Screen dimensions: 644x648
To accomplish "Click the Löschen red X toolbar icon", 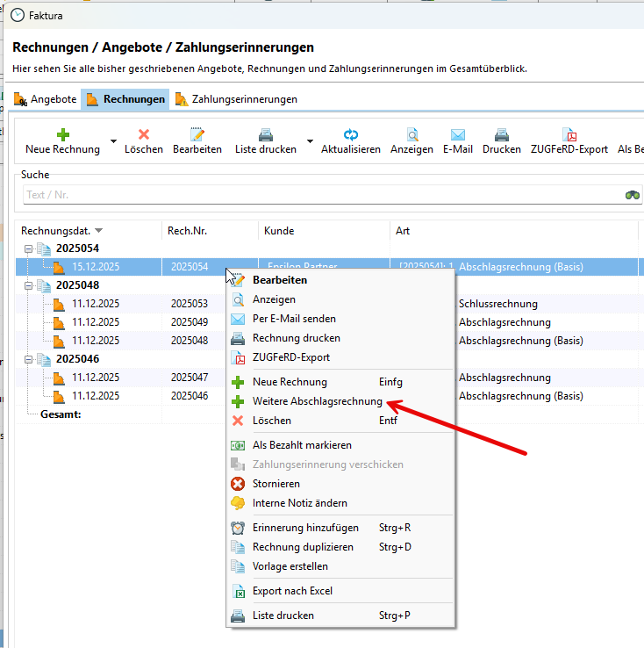I will (x=144, y=134).
